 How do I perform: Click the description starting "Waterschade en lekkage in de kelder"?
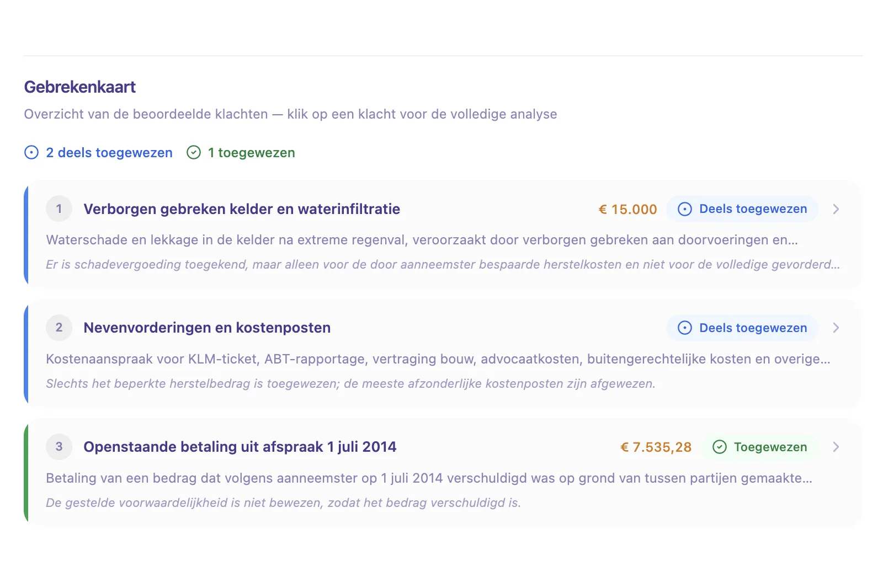click(x=422, y=240)
